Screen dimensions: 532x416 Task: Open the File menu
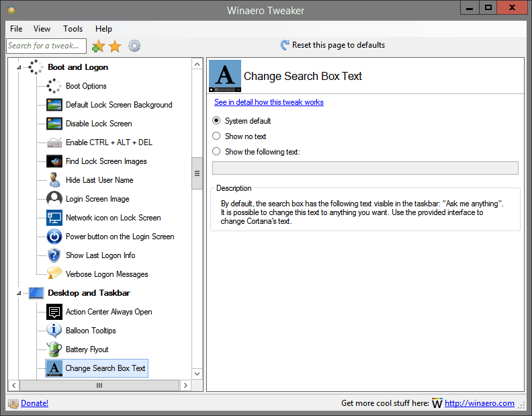[16, 29]
